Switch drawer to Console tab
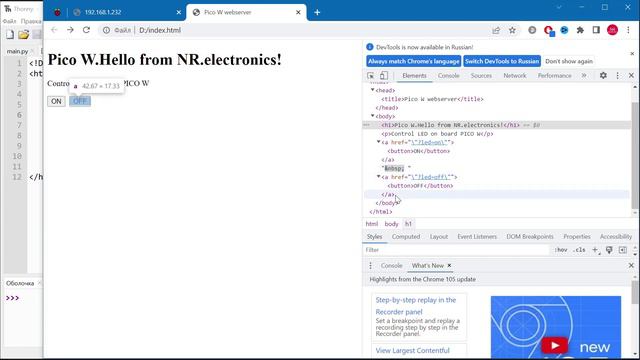Image resolution: width=640 pixels, height=360 pixels. pyautogui.click(x=391, y=266)
